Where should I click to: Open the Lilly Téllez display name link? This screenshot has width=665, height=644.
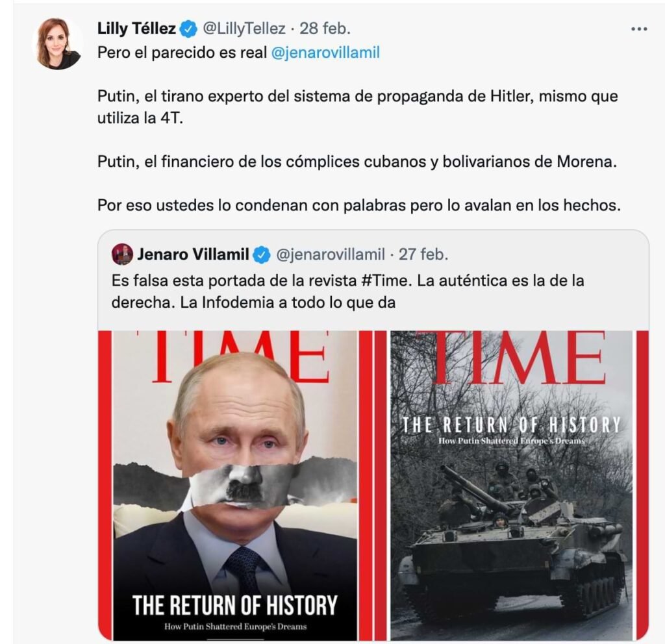coord(136,29)
